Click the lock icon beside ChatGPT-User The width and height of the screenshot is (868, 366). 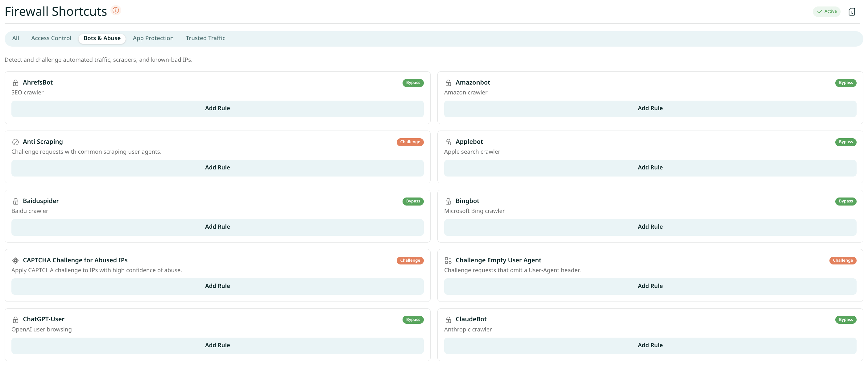click(x=15, y=320)
